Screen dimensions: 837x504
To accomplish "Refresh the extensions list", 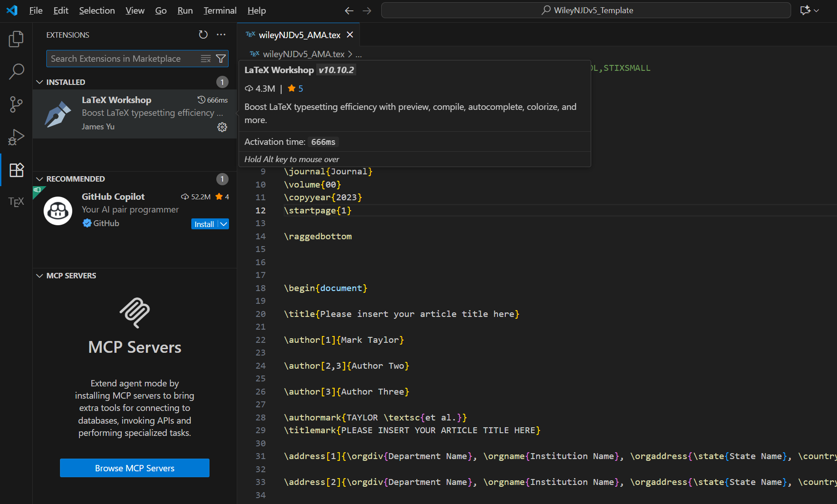I will pyautogui.click(x=203, y=35).
